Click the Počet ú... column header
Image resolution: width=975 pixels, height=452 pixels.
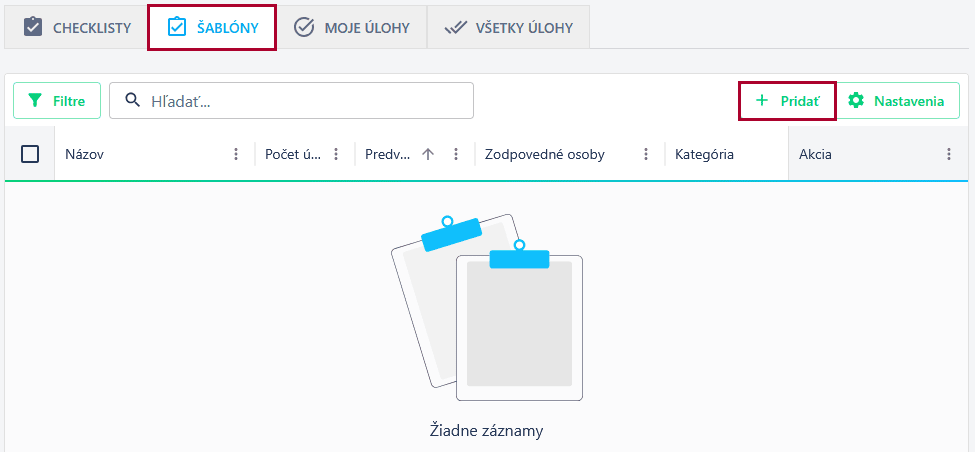pos(292,154)
